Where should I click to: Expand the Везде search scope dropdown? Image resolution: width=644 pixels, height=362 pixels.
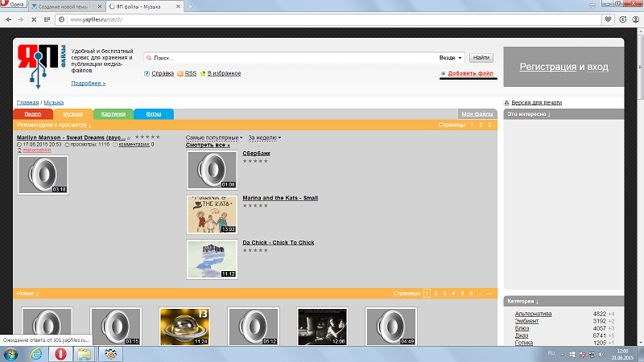pos(452,58)
